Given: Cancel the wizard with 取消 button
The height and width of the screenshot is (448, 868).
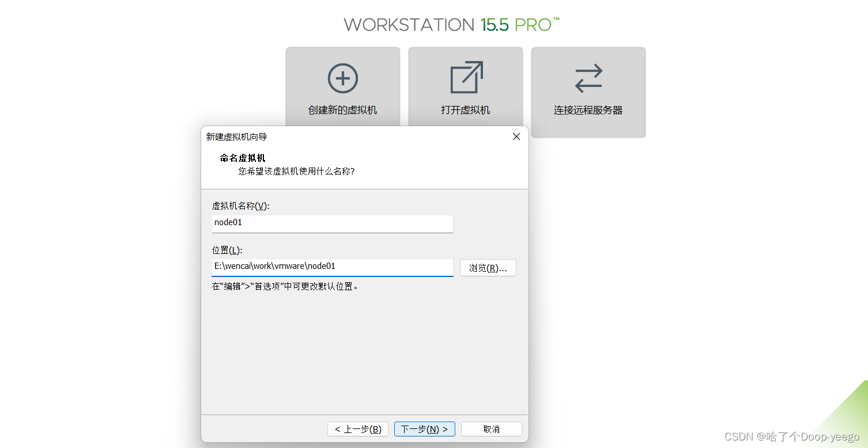Looking at the screenshot, I should (492, 429).
